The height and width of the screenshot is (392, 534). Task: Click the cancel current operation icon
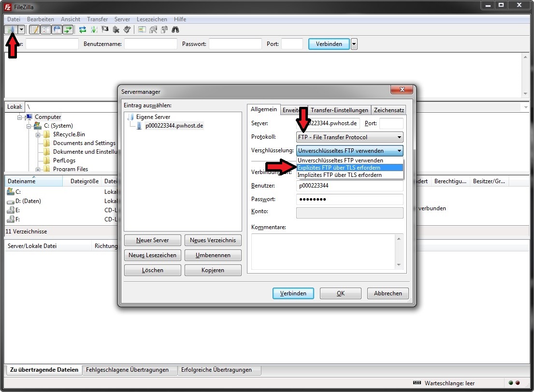[x=105, y=29]
